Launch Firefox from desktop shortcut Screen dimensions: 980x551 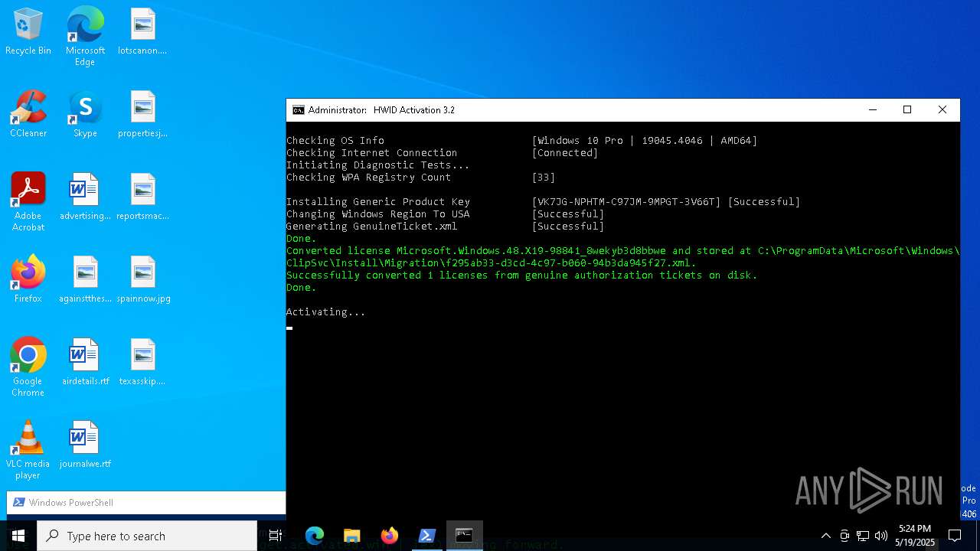pyautogui.click(x=28, y=280)
